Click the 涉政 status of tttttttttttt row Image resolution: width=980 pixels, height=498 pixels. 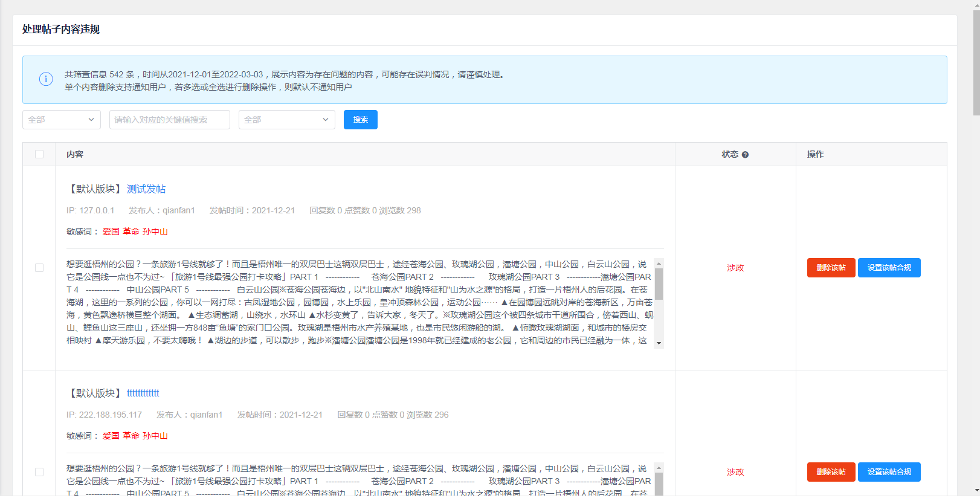tap(735, 472)
